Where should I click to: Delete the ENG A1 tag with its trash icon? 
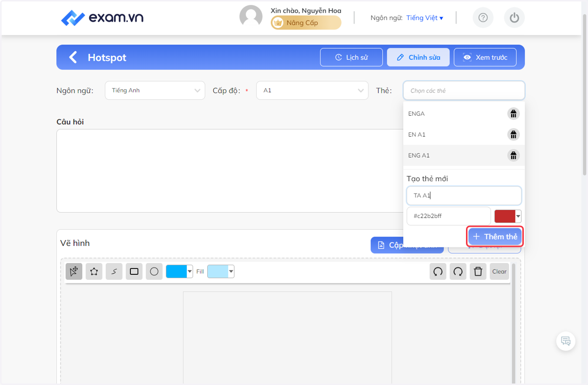point(513,155)
